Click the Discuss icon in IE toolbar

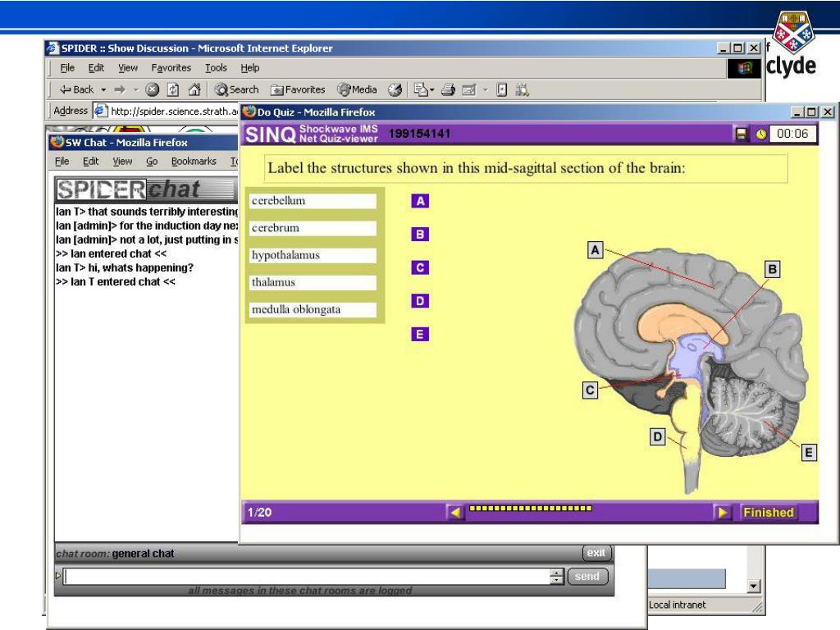pyautogui.click(x=502, y=89)
